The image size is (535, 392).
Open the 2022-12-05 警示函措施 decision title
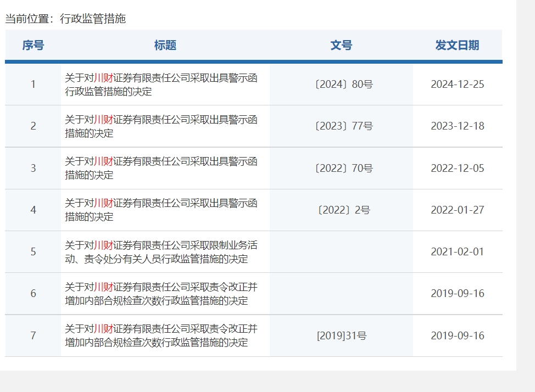point(161,168)
